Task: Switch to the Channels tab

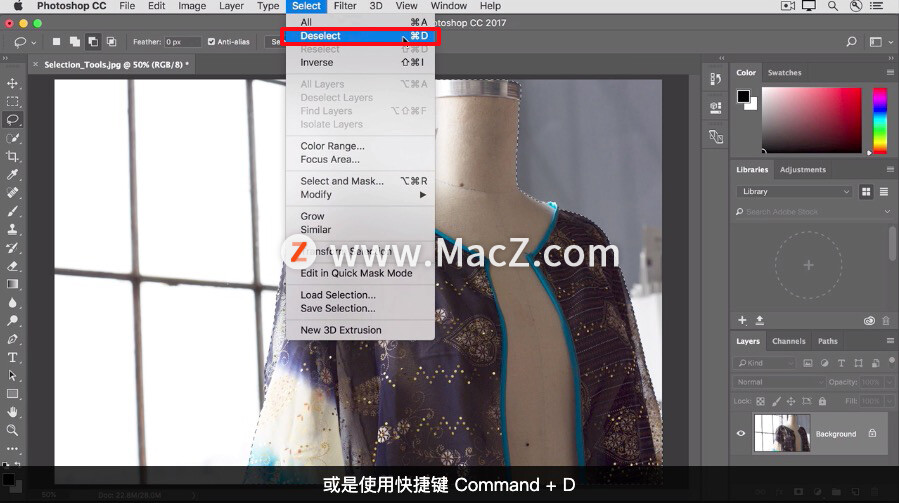Action: coord(788,341)
